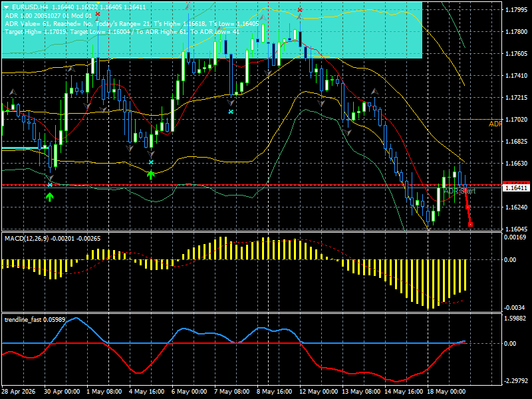Click the green up arrow near 4 May 16:00
The height and width of the screenshot is (399, 532).
click(151, 175)
